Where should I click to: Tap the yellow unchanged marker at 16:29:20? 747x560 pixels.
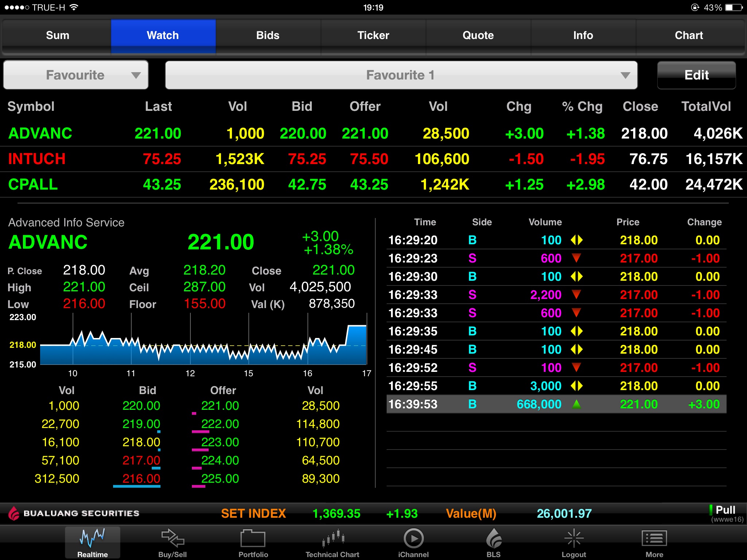tap(577, 240)
